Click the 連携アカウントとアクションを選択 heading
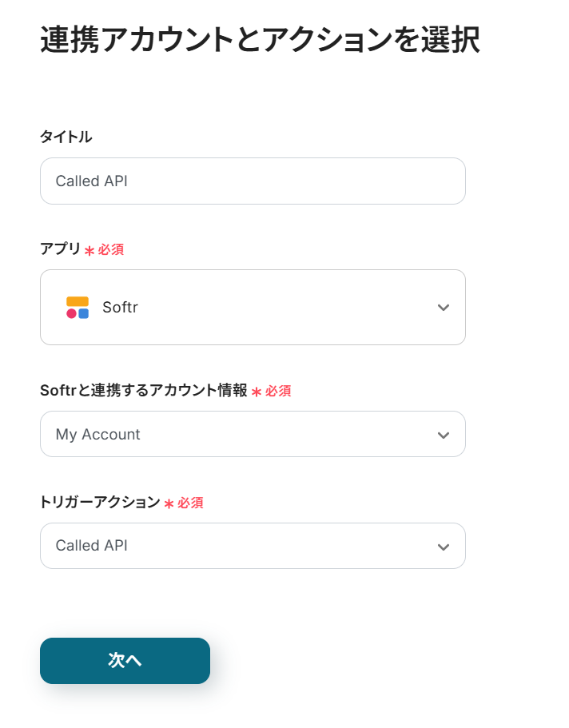 [x=260, y=40]
